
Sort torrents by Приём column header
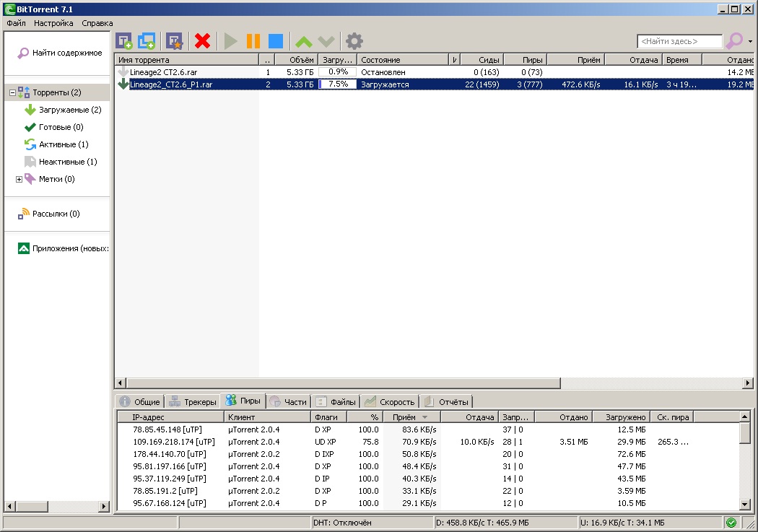[576, 60]
